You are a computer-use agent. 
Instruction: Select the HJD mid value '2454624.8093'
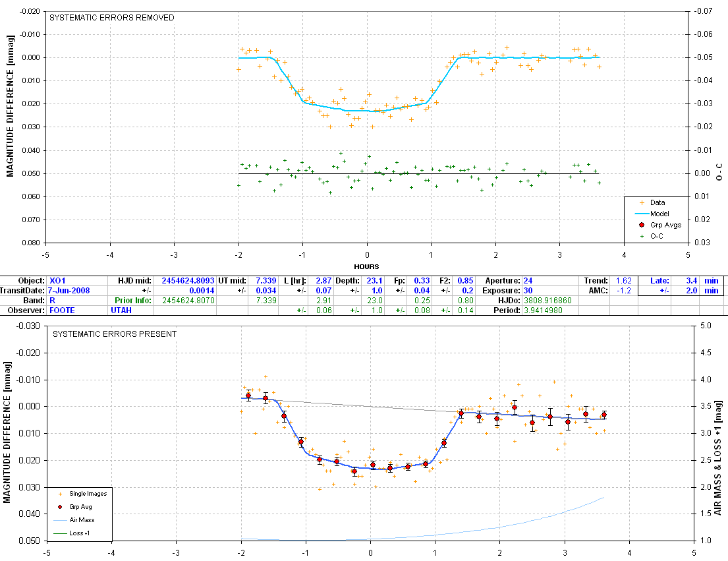188,281
